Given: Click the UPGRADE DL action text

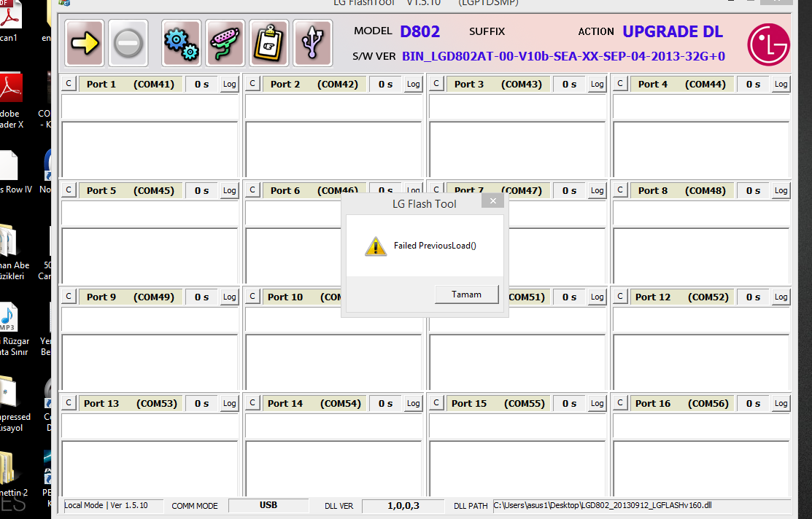Looking at the screenshot, I should coord(672,31).
